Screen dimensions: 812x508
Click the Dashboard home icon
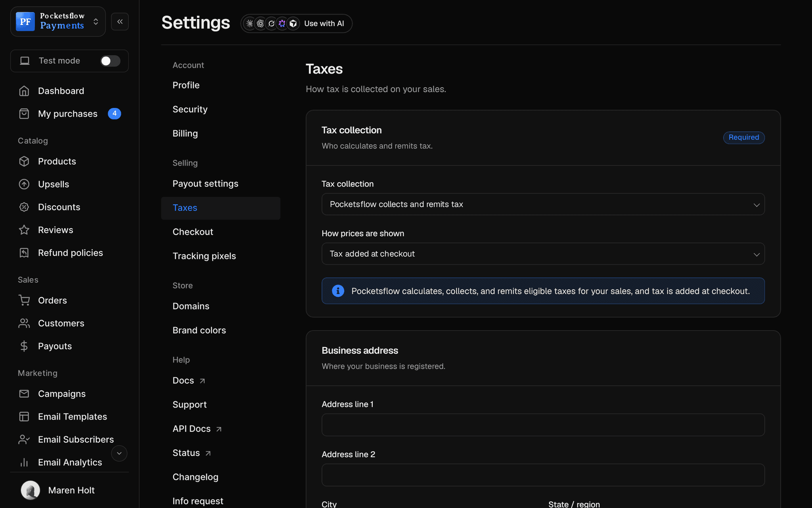24,91
